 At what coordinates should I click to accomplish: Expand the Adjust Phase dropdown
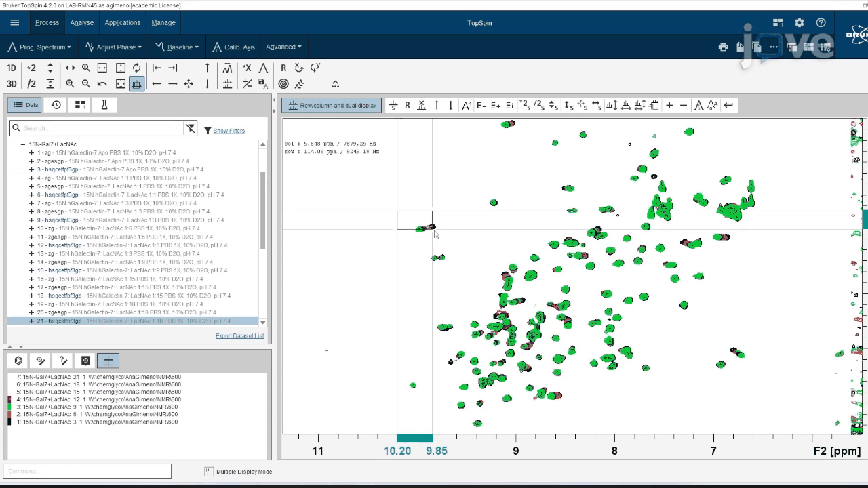[113, 47]
